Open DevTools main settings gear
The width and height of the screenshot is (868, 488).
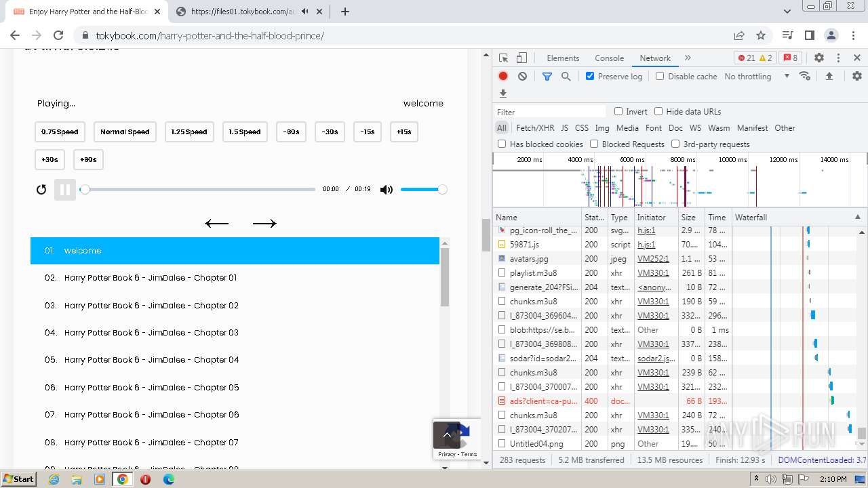[819, 58]
